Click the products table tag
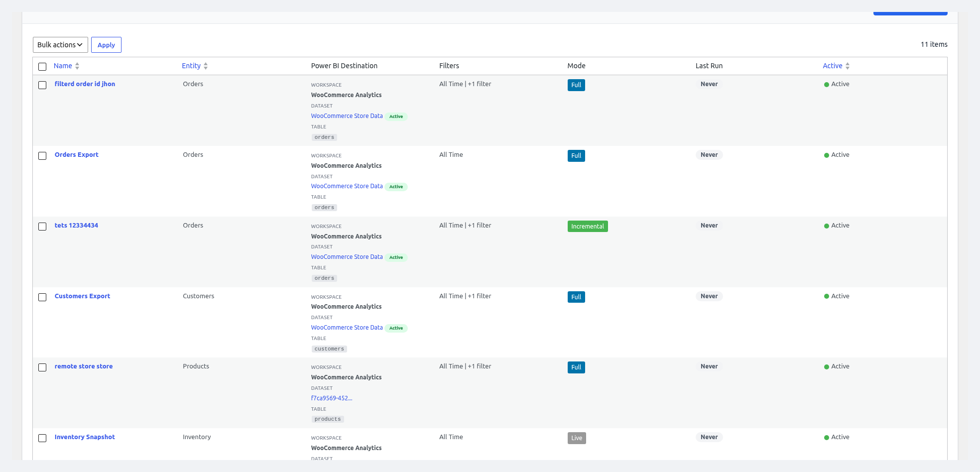Viewport: 980px width, 472px height. click(328, 419)
